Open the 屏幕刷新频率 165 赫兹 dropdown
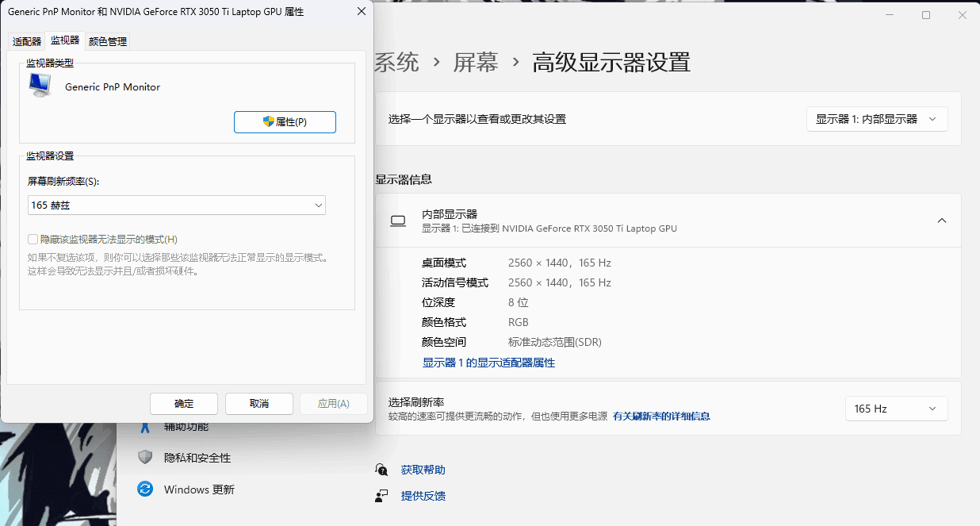980x526 pixels. (x=177, y=205)
